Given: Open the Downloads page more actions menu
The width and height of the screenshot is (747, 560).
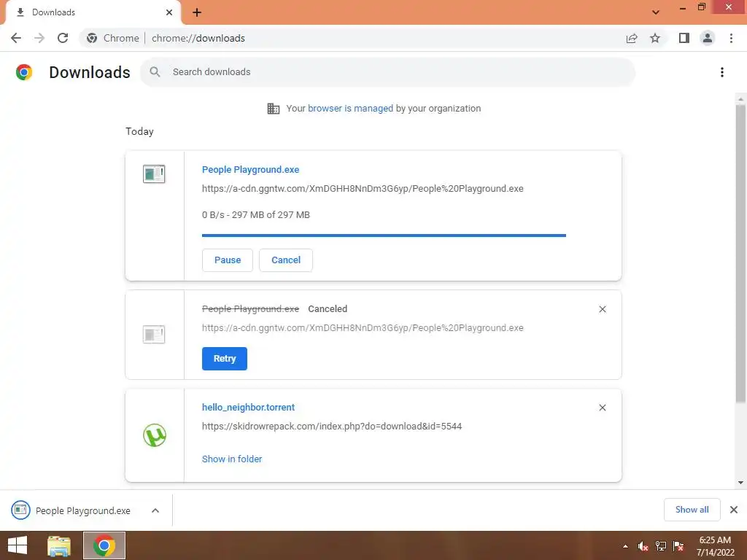Looking at the screenshot, I should coord(722,72).
